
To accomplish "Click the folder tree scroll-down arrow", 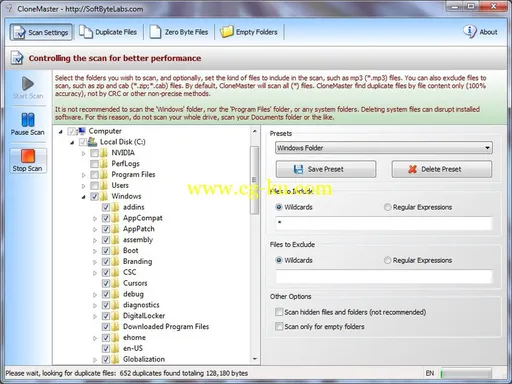I will pyautogui.click(x=255, y=359).
